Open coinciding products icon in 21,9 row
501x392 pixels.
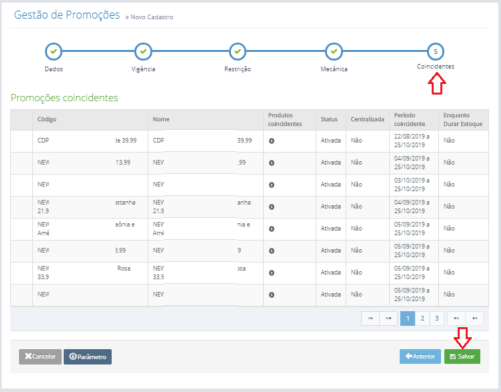pos(272,207)
